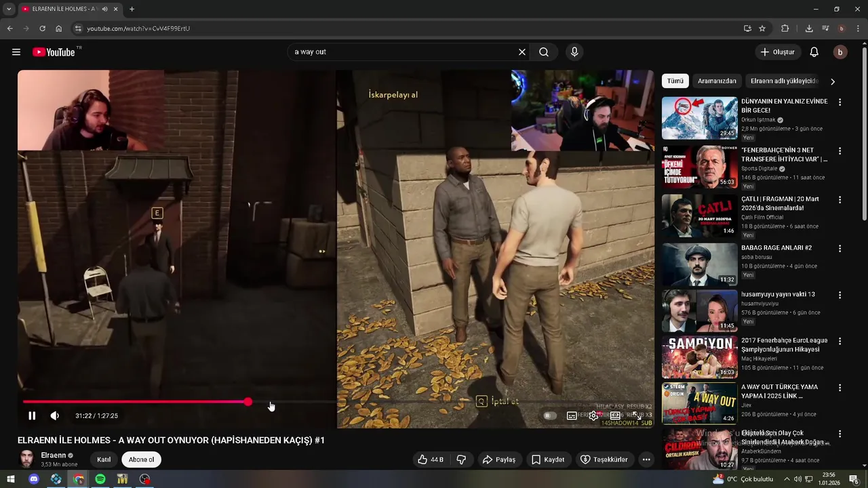Open Spotify from the taskbar

click(100, 479)
